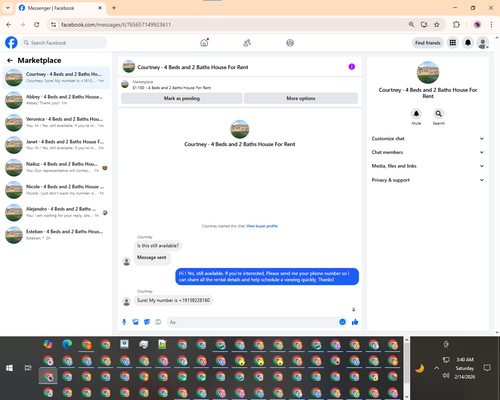
Task: Reload the page with the refresh icon
Action: pyautogui.click(x=37, y=24)
